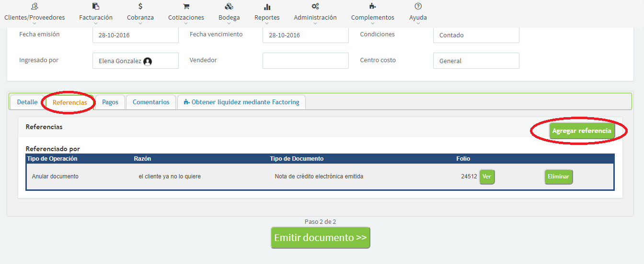Image resolution: width=644 pixels, height=264 pixels.
Task: Open the Pagos tab
Action: tap(110, 102)
